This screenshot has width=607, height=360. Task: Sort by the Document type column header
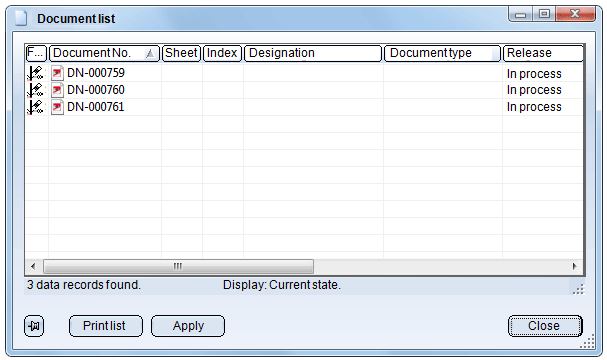pyautogui.click(x=442, y=53)
